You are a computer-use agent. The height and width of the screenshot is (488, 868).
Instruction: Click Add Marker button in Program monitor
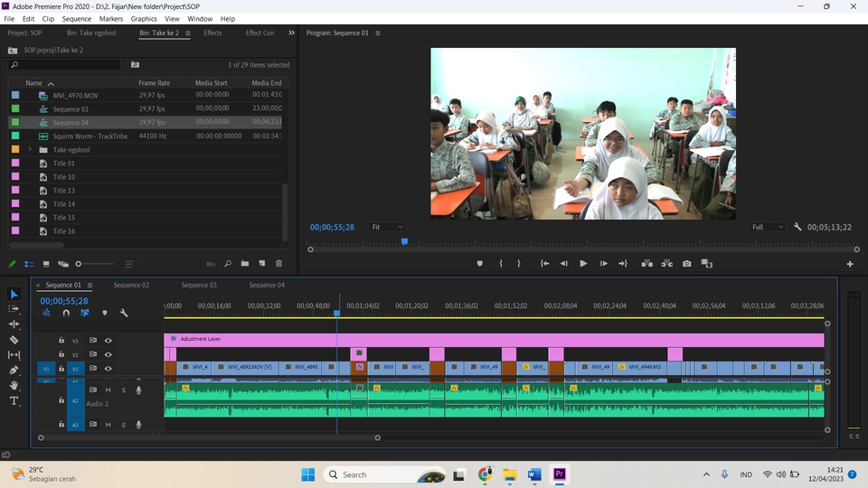(480, 264)
